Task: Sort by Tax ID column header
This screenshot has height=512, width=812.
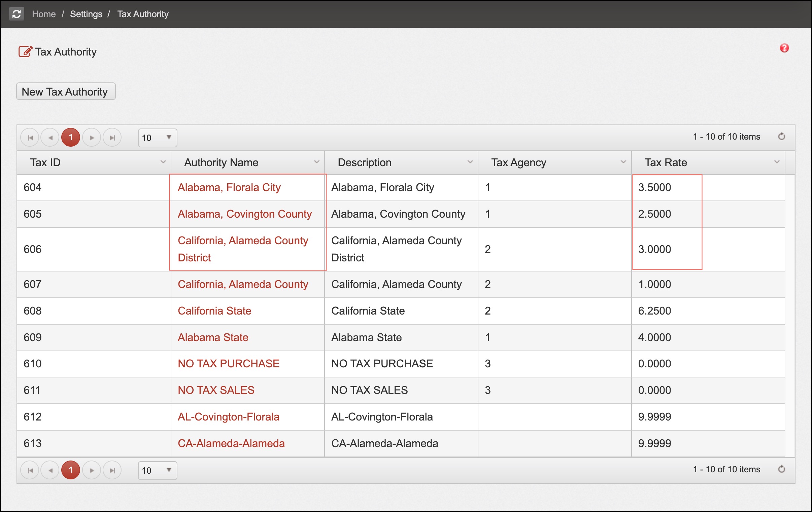Action: click(x=45, y=162)
